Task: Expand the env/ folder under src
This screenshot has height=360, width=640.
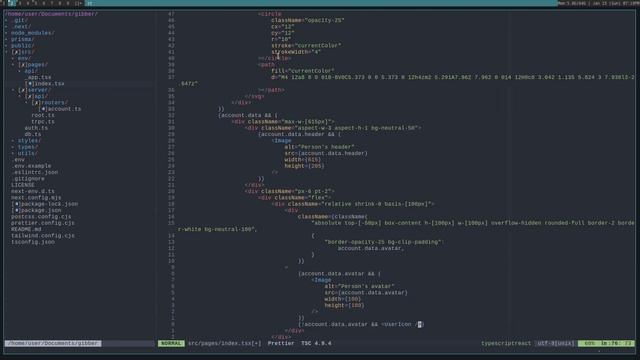Action: [x=24, y=58]
